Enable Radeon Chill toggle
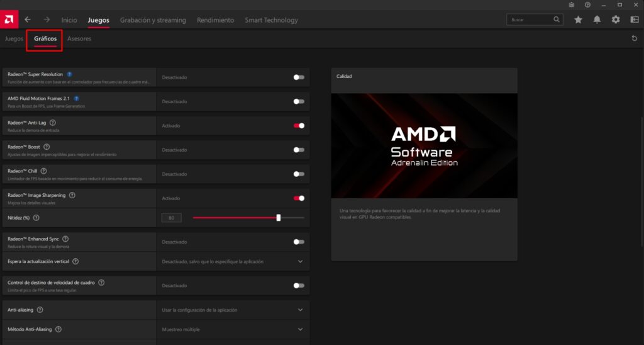The width and height of the screenshot is (644, 345). point(299,174)
